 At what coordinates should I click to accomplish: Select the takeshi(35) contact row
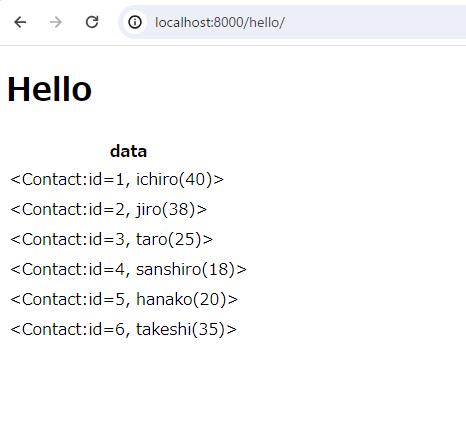(124, 329)
